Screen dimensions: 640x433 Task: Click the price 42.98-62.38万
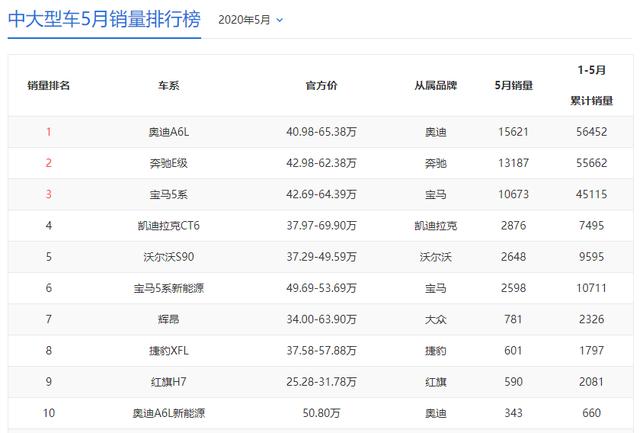[321, 163]
